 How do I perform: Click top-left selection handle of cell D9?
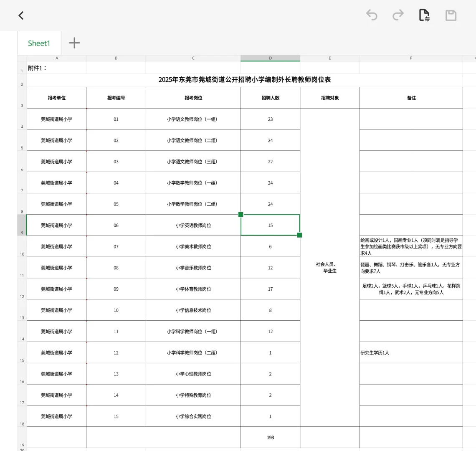pos(241,214)
